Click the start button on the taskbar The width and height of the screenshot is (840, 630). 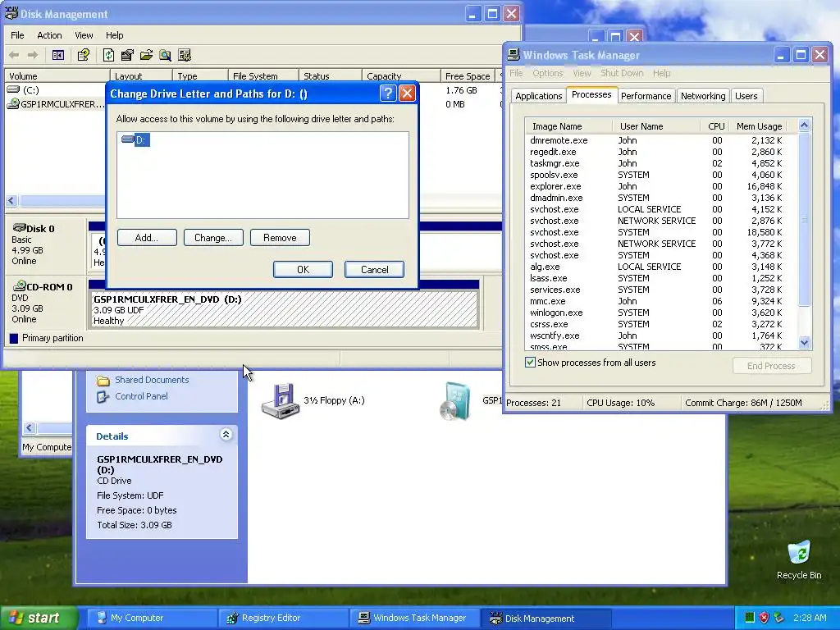pyautogui.click(x=39, y=618)
